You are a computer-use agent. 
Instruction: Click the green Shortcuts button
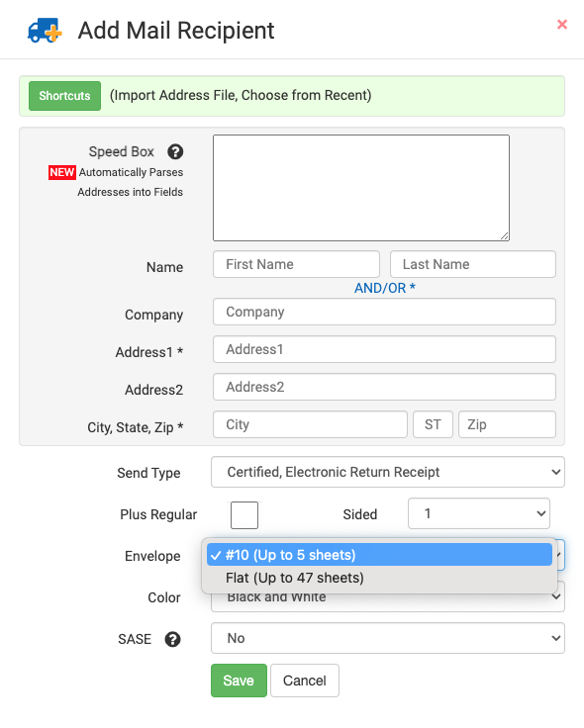click(64, 96)
